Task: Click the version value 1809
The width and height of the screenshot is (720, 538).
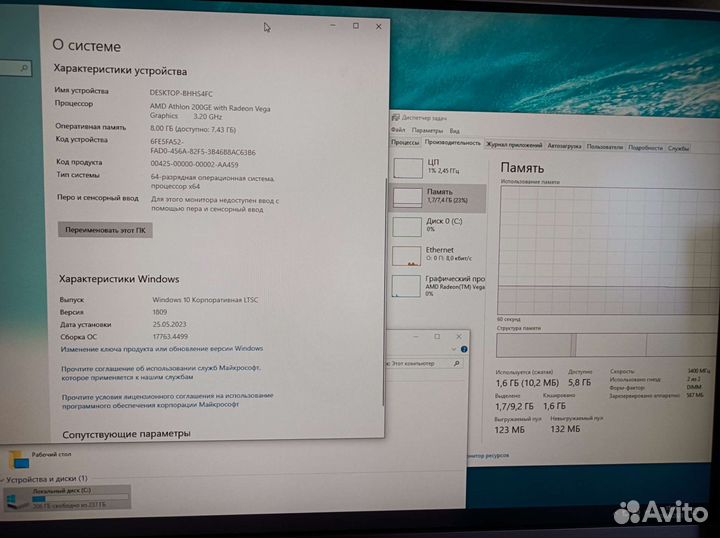Action: [x=160, y=312]
